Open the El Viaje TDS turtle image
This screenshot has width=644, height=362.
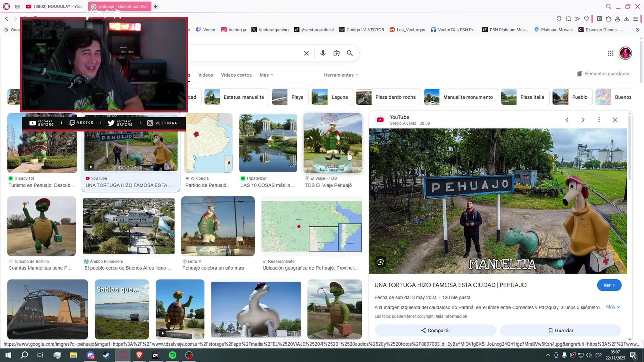coord(333,143)
